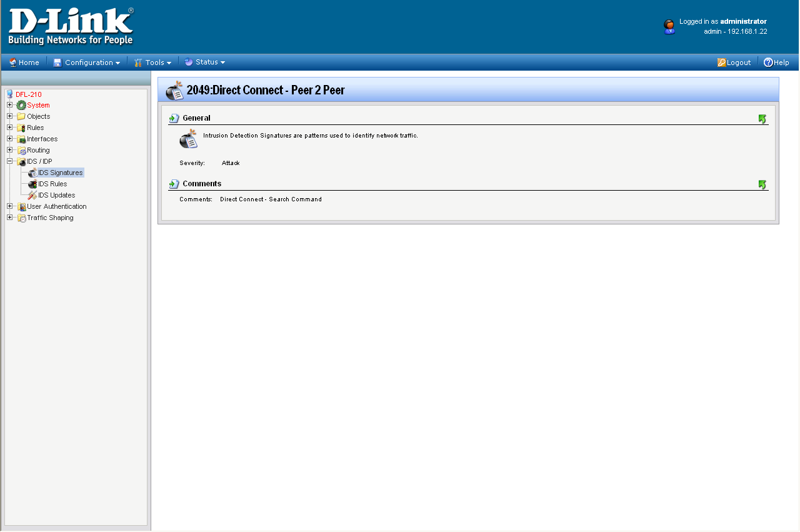Expand the Rules tree node
Viewport: 800px width, 532px height.
10,128
